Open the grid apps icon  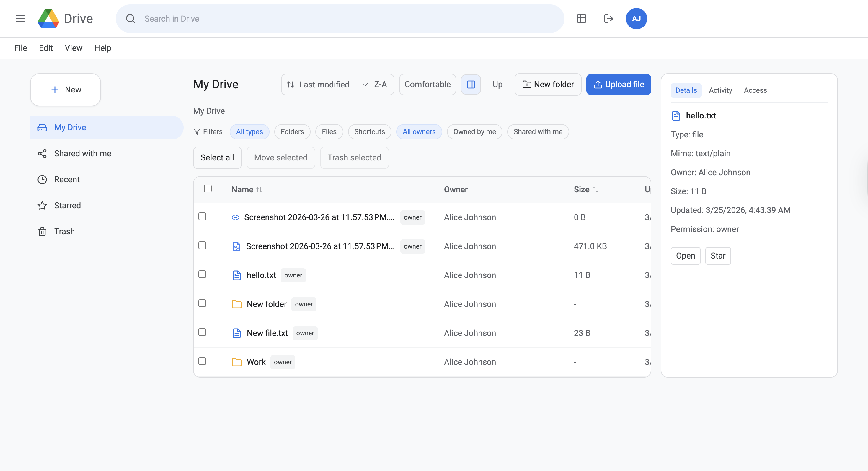582,19
